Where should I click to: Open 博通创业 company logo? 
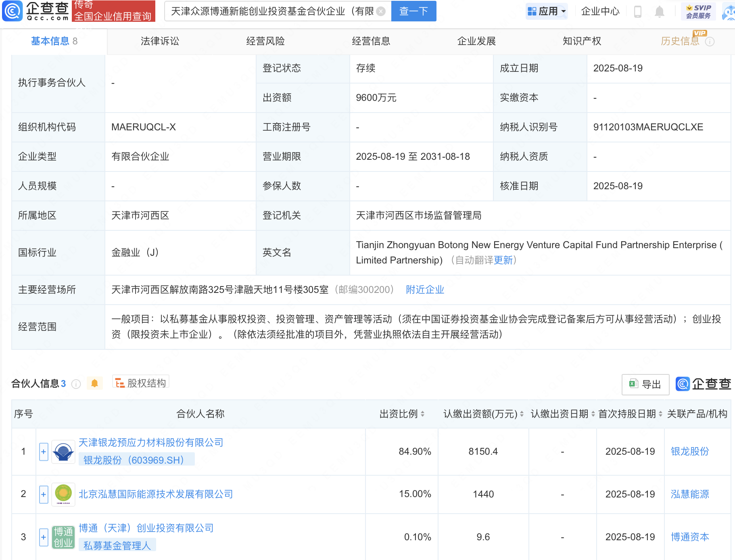[x=63, y=537]
